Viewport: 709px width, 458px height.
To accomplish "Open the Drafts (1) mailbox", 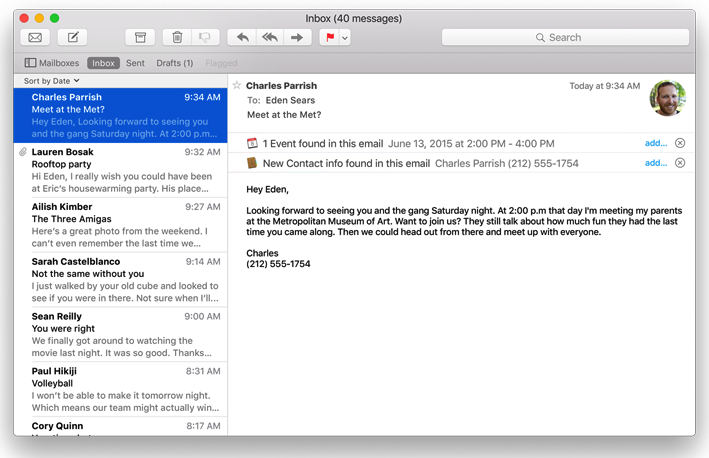I will (x=175, y=63).
